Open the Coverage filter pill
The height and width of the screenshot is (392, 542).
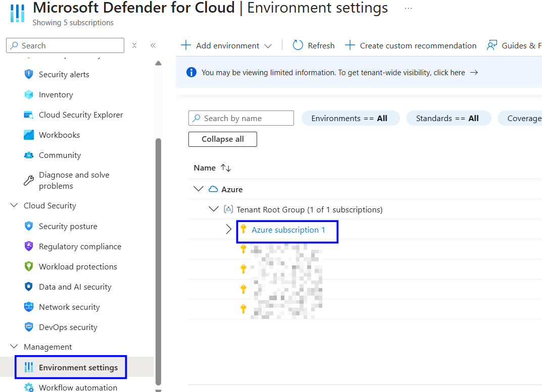coord(520,119)
